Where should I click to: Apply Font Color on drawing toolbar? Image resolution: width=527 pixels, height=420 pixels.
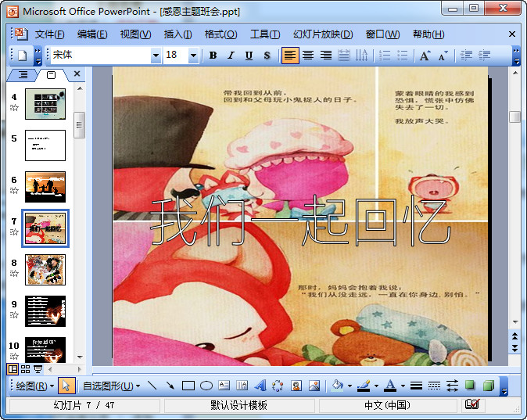click(390, 386)
